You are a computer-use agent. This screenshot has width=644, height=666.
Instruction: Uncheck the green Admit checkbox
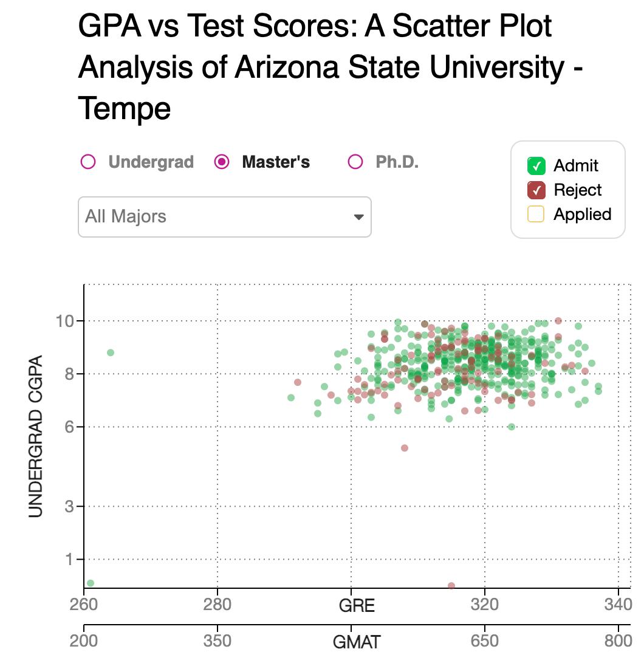tap(536, 165)
